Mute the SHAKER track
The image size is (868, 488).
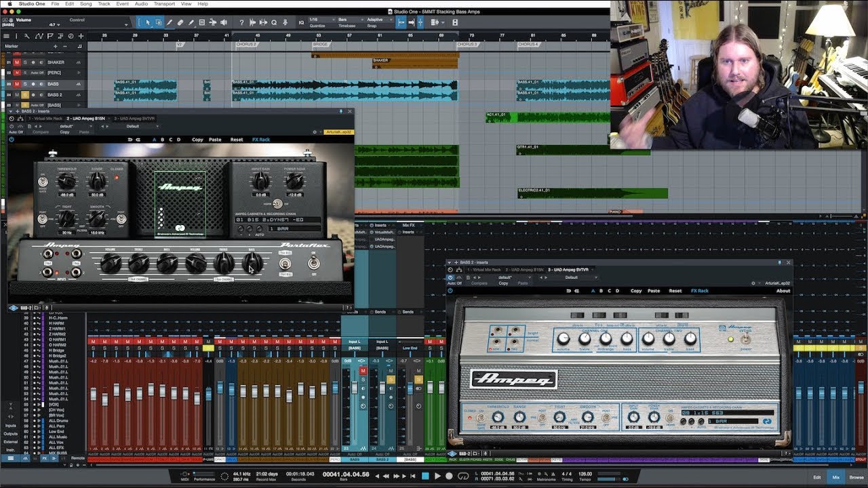pos(17,62)
